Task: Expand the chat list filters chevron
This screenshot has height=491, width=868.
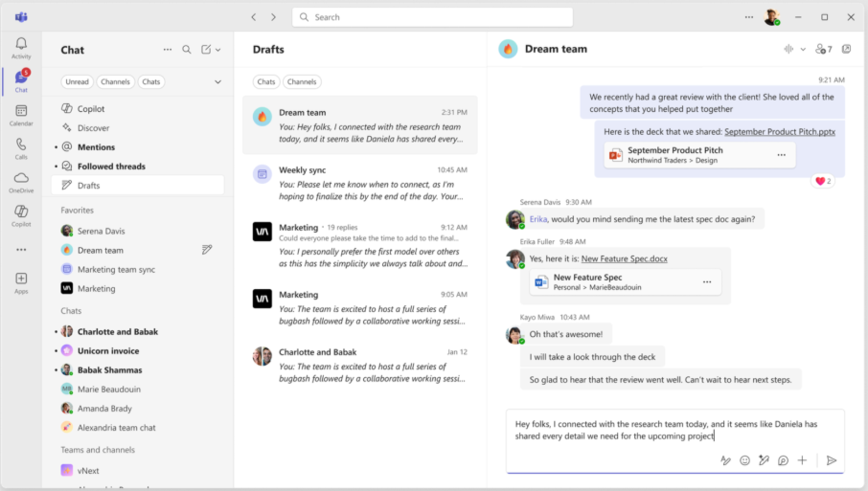Action: tap(217, 82)
